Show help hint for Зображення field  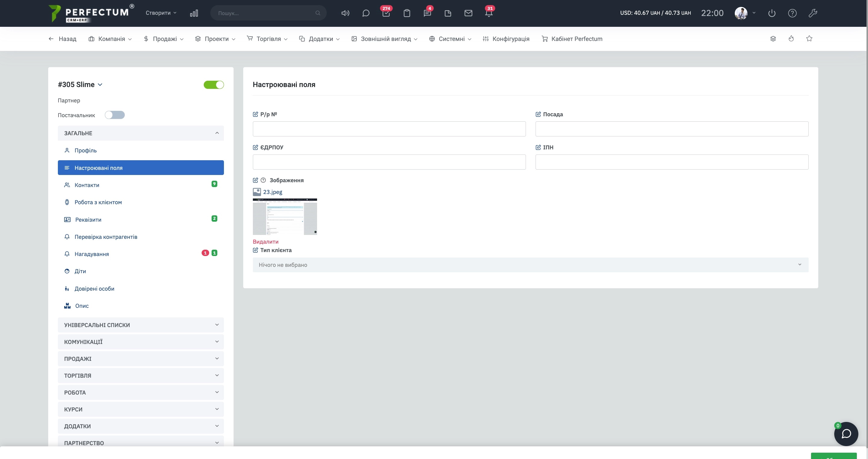pos(263,180)
